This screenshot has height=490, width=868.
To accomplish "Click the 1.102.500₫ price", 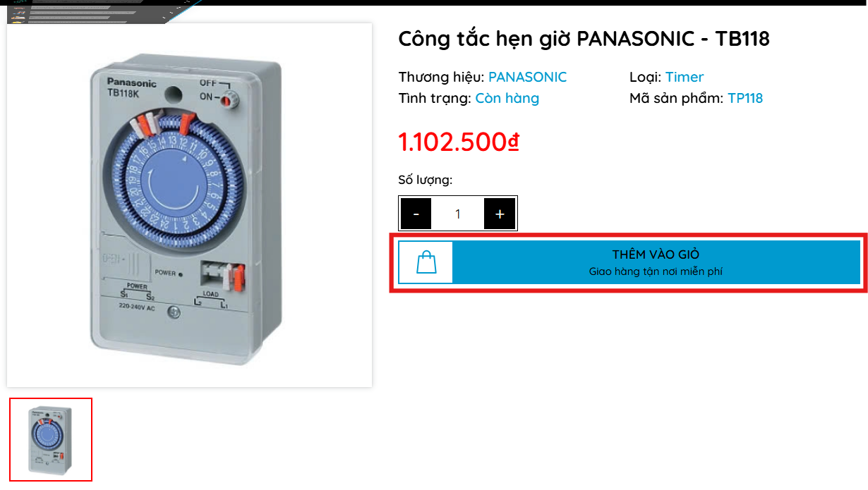I will [459, 142].
